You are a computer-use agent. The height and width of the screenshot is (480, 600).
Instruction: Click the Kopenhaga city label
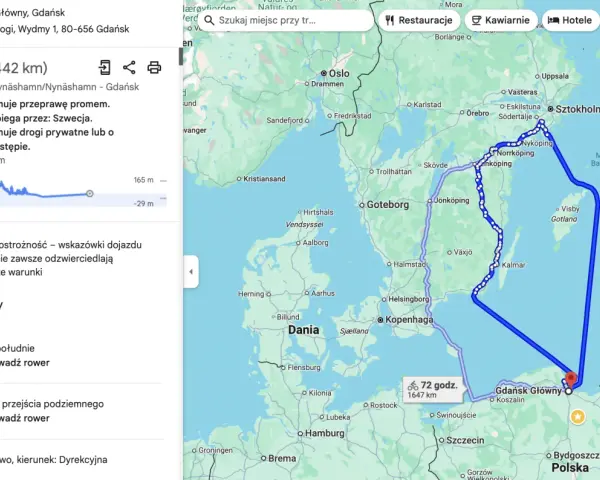(409, 320)
